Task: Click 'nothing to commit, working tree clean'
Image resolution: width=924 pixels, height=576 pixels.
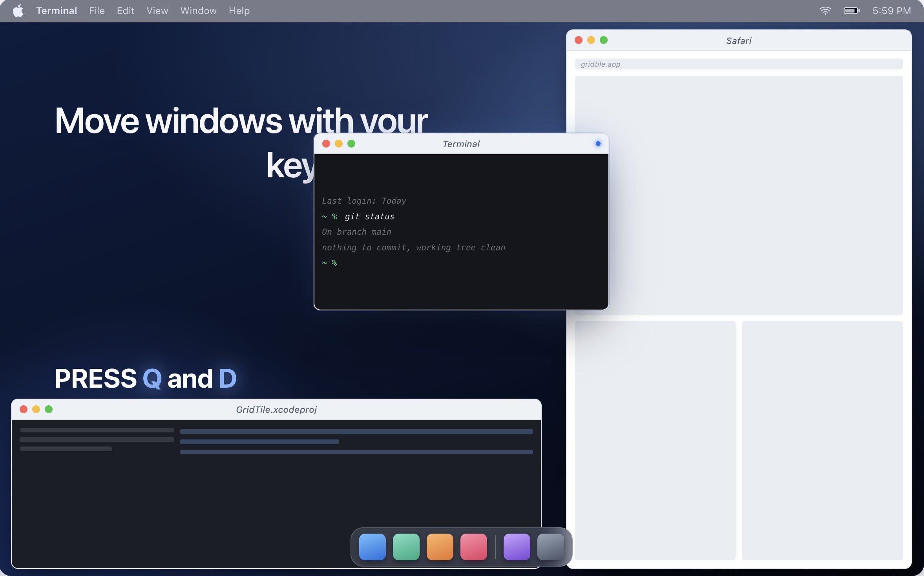Action: pos(414,248)
